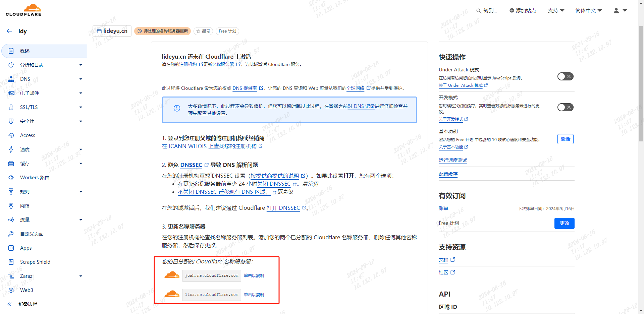Viewport: 644px width, 314px height.
Task: Click the 电子邮件 envelope icon
Action: (x=11, y=93)
